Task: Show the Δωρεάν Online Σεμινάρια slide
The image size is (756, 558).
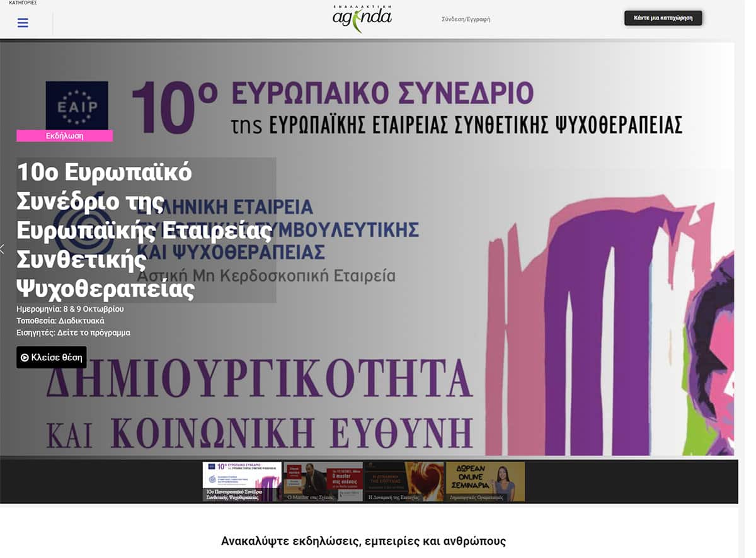Action: [485, 482]
